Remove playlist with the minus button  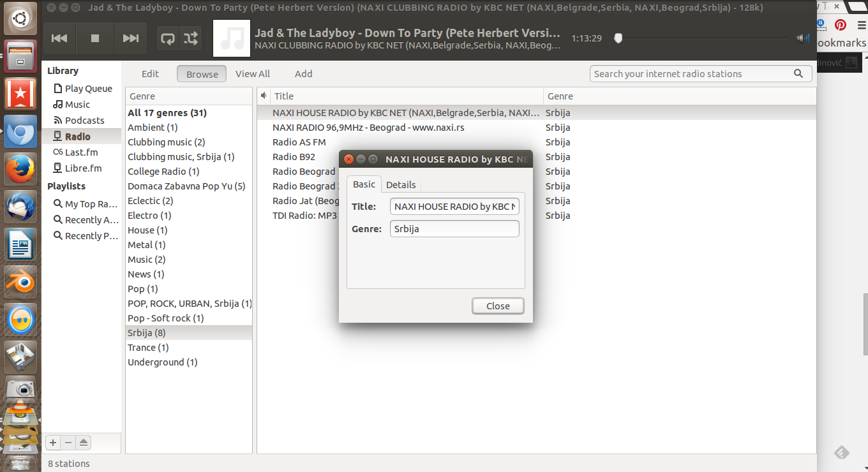68,442
